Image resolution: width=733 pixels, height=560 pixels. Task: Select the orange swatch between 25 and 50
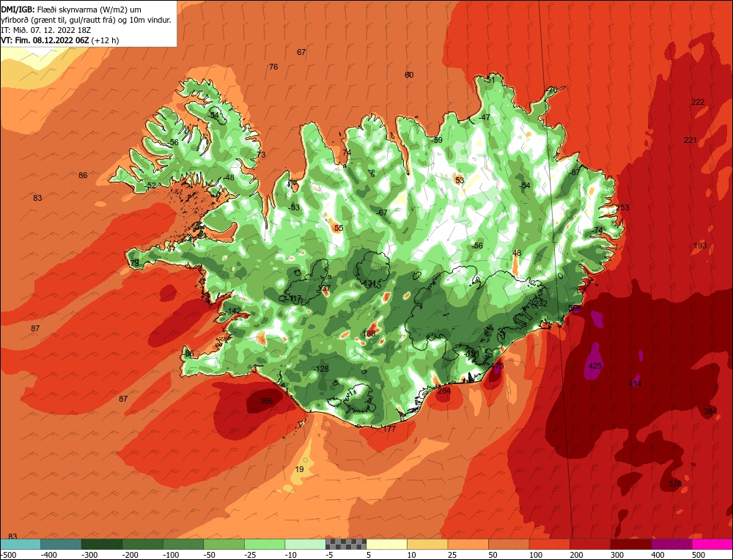[468, 544]
